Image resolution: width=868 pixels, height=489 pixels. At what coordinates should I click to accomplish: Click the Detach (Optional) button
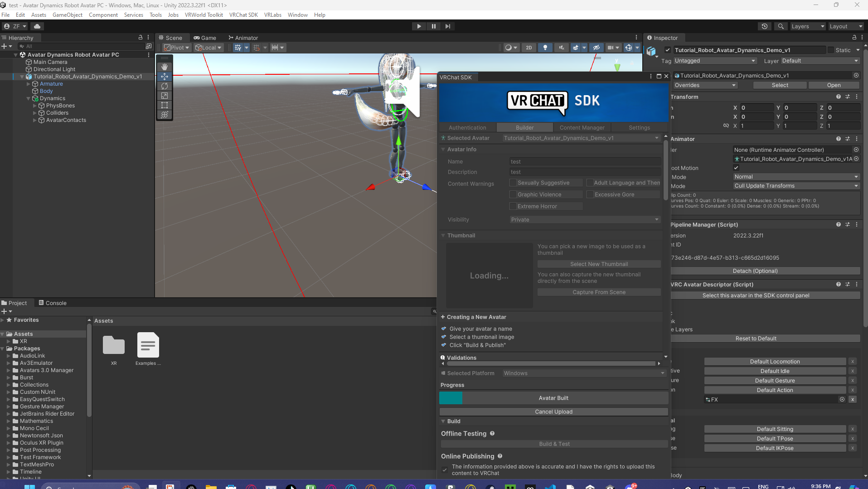(765, 271)
